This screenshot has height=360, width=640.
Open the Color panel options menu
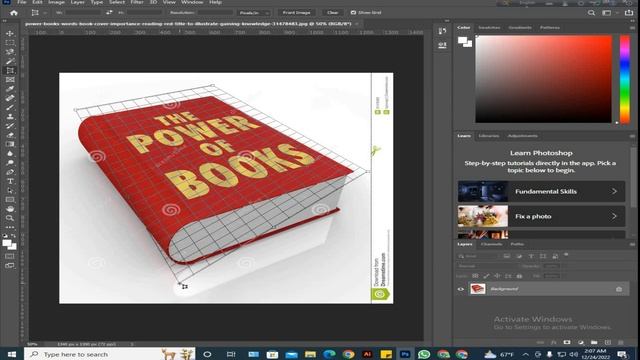632,28
